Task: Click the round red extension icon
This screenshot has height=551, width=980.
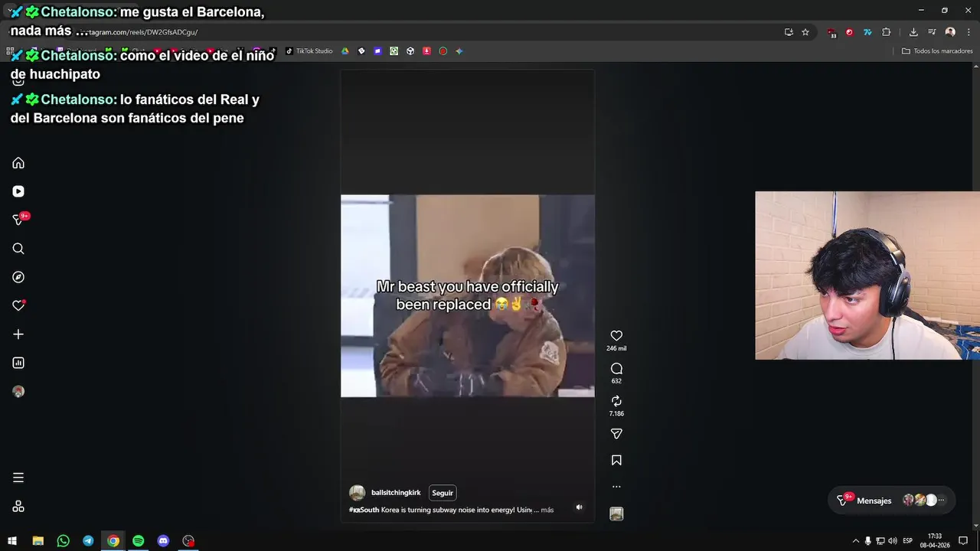Action: pos(849,32)
